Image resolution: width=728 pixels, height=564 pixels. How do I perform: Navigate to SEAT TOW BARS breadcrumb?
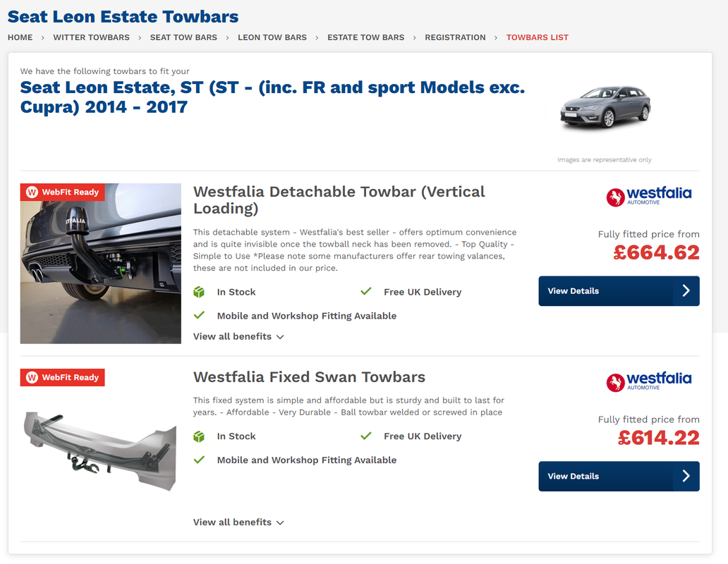tap(183, 37)
